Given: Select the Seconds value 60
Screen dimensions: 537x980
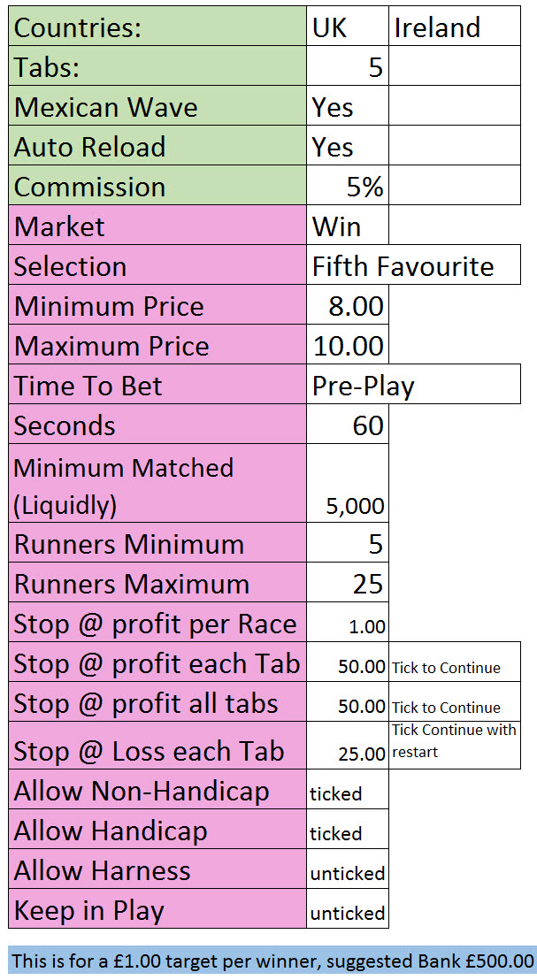Looking at the screenshot, I should (x=347, y=425).
